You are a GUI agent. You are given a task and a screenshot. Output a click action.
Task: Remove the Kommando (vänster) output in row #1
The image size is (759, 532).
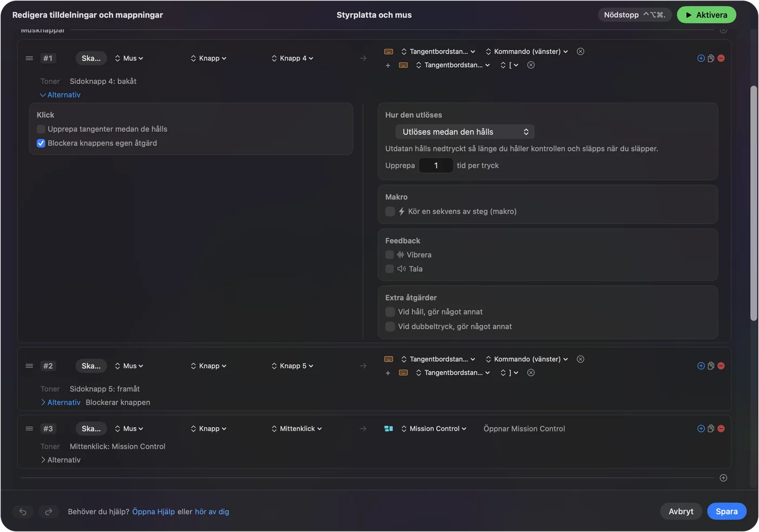[x=581, y=52]
